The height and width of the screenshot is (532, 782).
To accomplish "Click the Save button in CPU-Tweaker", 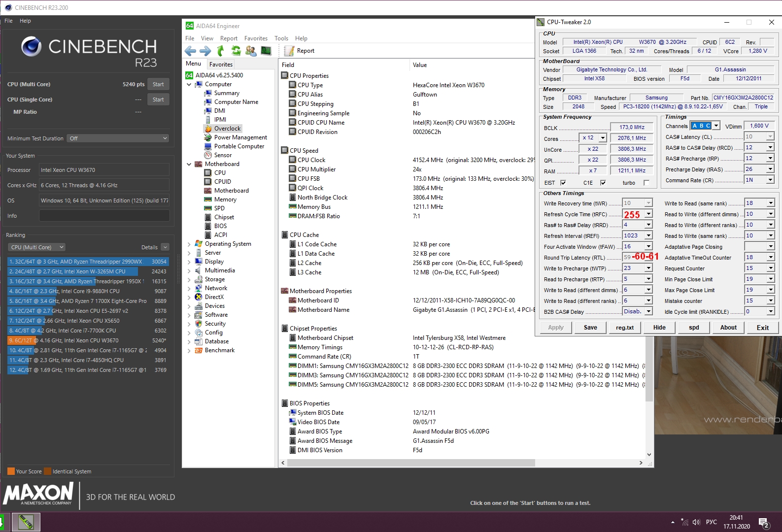I will [x=590, y=328].
